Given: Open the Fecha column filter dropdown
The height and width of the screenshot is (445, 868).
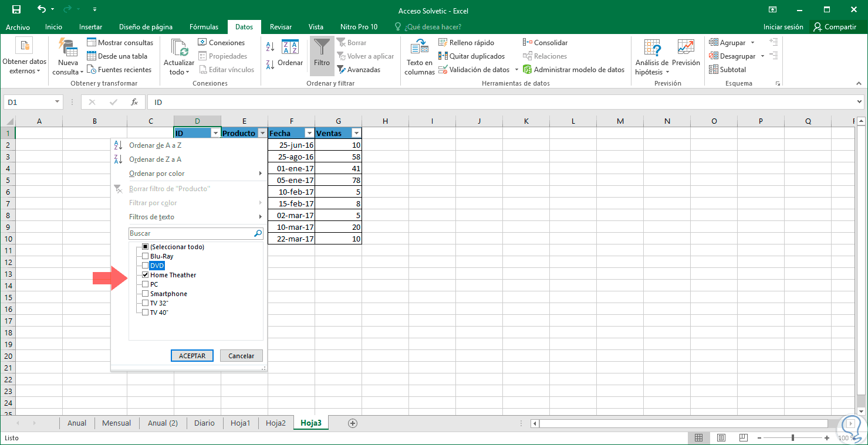Looking at the screenshot, I should [x=309, y=134].
